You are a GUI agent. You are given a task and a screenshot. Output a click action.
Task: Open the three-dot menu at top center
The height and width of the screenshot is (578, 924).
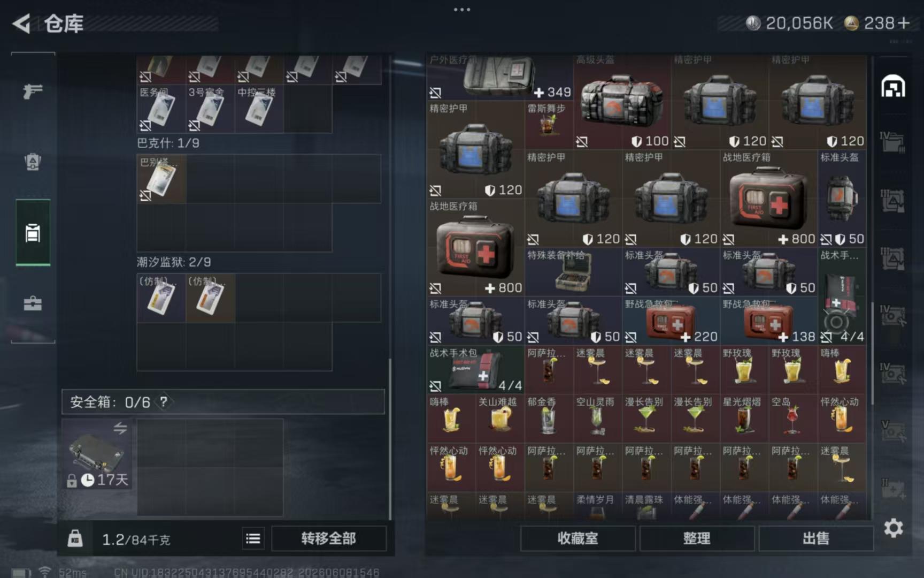tap(462, 10)
